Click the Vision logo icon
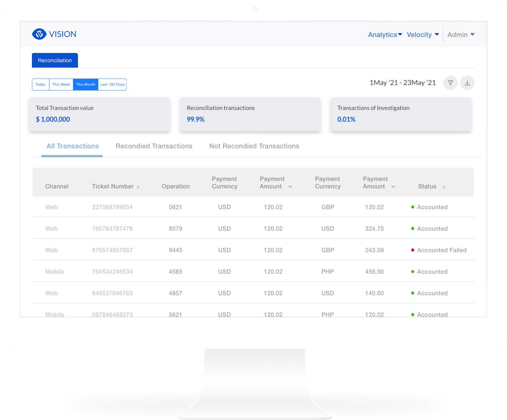The height and width of the screenshot is (420, 507). (39, 34)
